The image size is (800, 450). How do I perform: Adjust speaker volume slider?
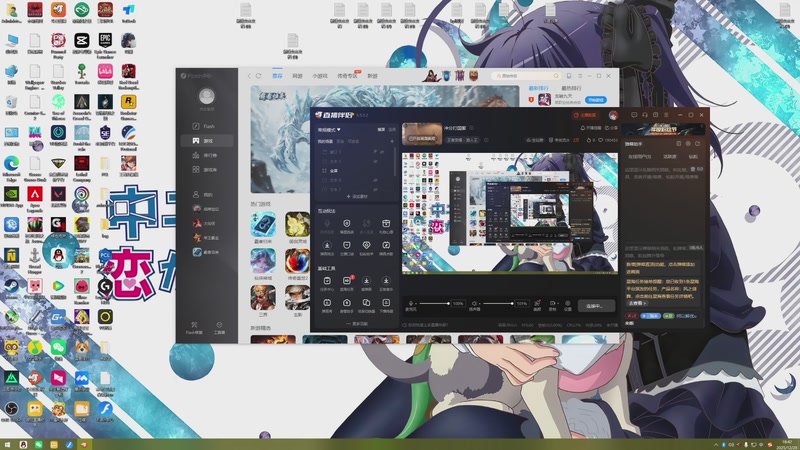pos(498,303)
